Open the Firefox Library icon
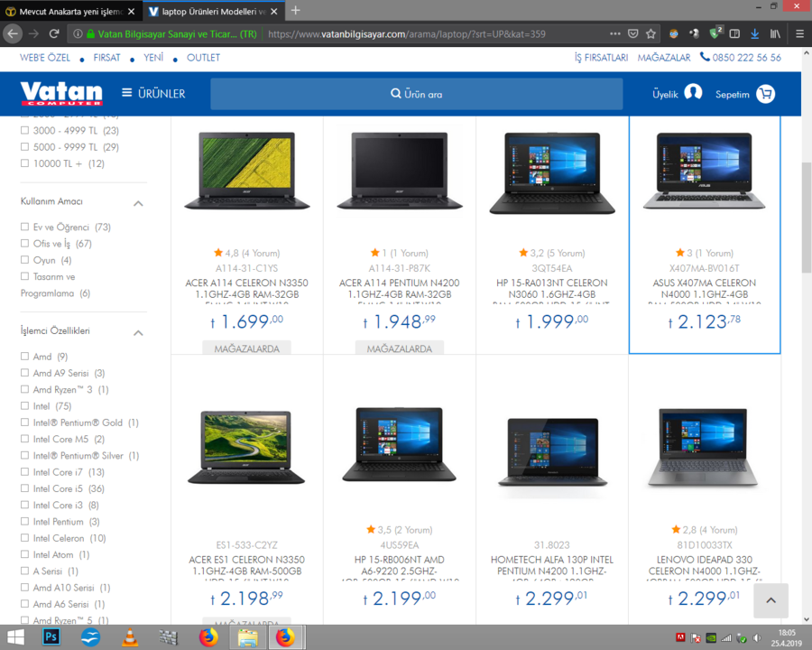Image resolution: width=812 pixels, height=650 pixels. 775,33
